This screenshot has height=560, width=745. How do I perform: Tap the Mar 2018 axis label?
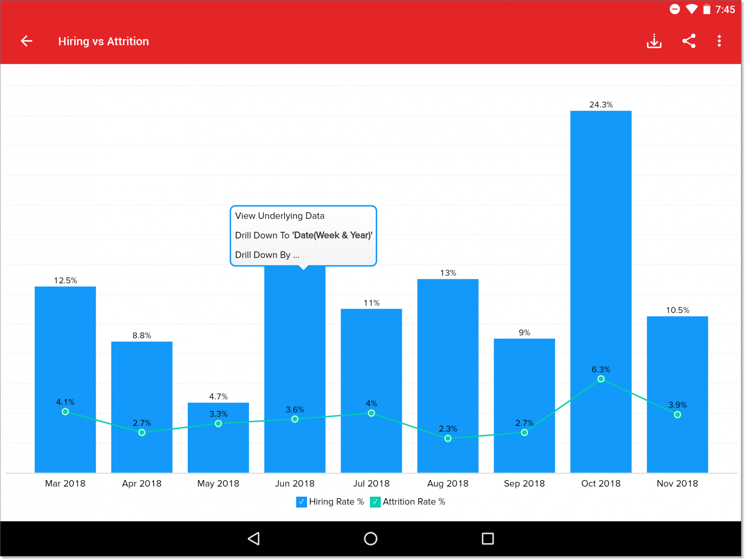tap(65, 484)
